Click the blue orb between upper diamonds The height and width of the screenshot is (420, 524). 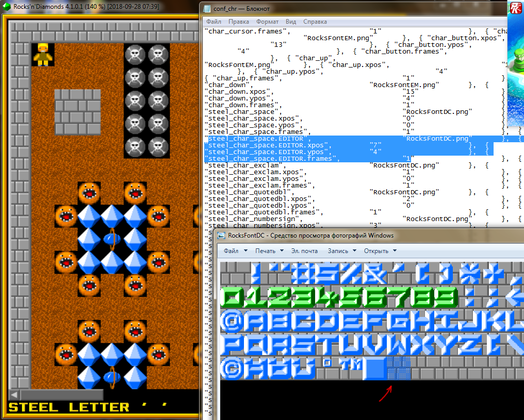coord(112,239)
